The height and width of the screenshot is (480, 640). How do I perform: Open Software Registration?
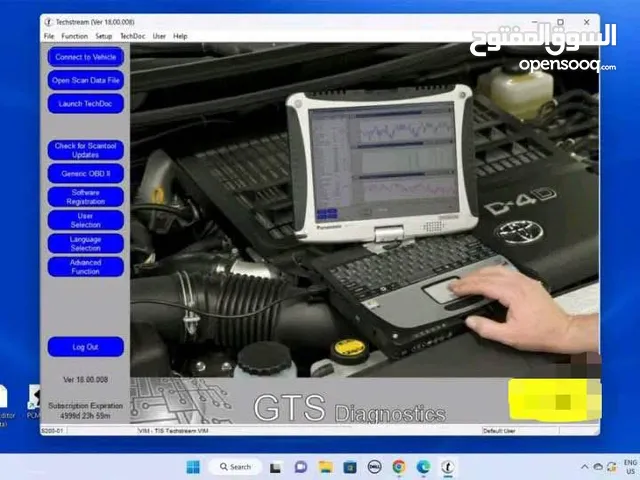click(86, 197)
